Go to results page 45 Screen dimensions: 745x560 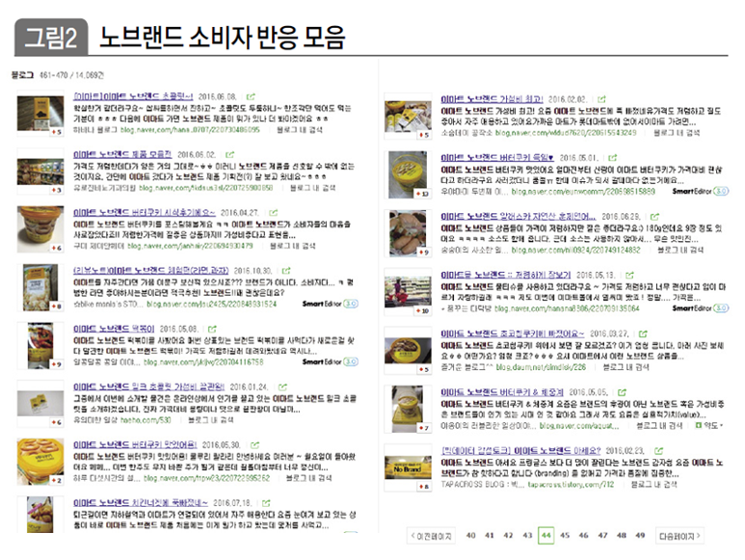coord(565,535)
